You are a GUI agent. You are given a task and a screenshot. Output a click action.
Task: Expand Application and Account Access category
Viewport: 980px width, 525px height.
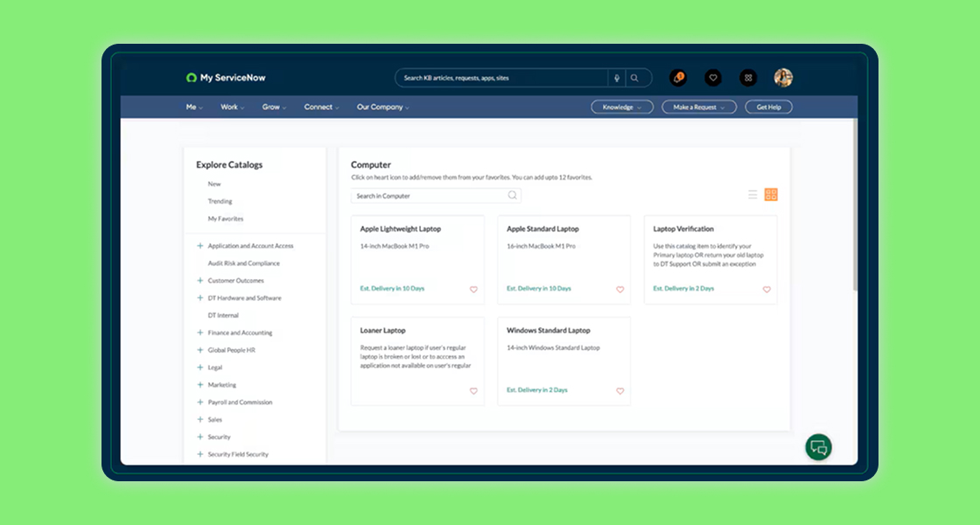(200, 246)
